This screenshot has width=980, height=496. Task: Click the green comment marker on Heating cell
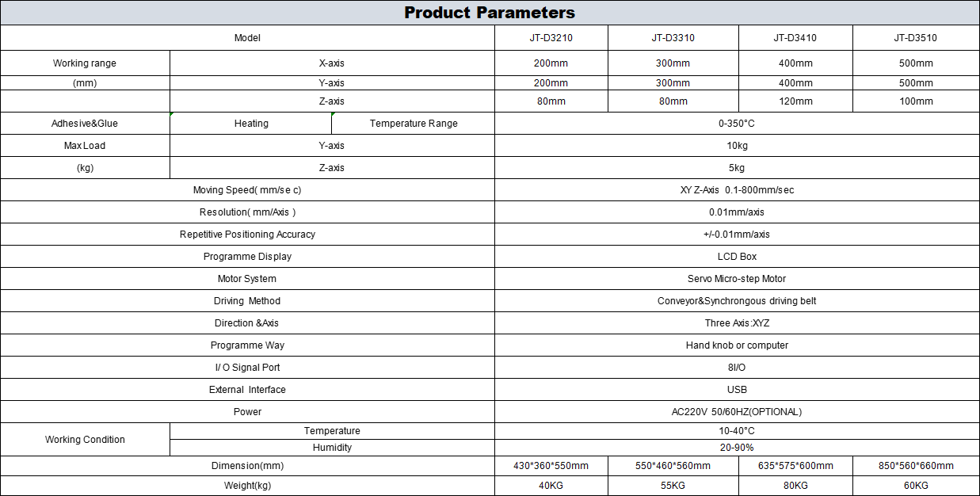pyautogui.click(x=172, y=115)
